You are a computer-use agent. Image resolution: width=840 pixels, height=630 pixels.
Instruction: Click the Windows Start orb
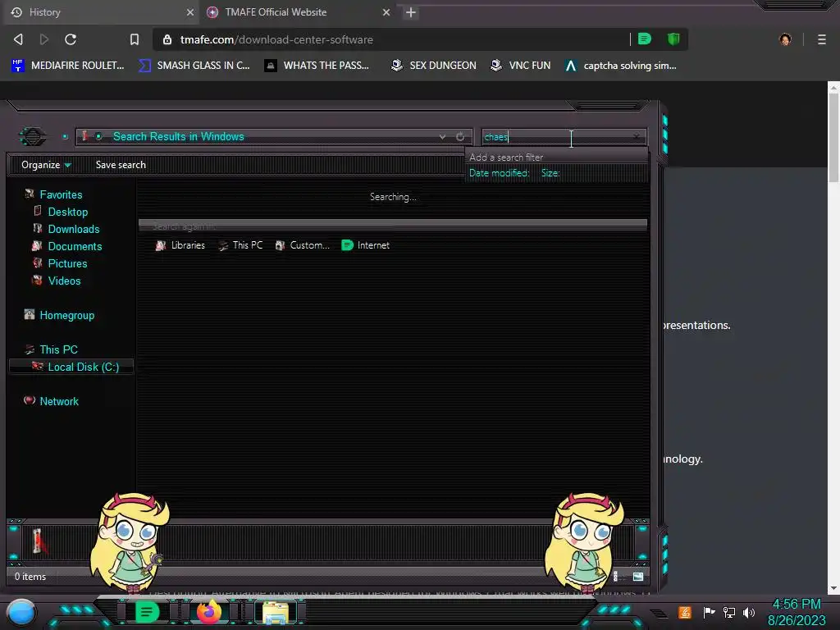(x=21, y=613)
